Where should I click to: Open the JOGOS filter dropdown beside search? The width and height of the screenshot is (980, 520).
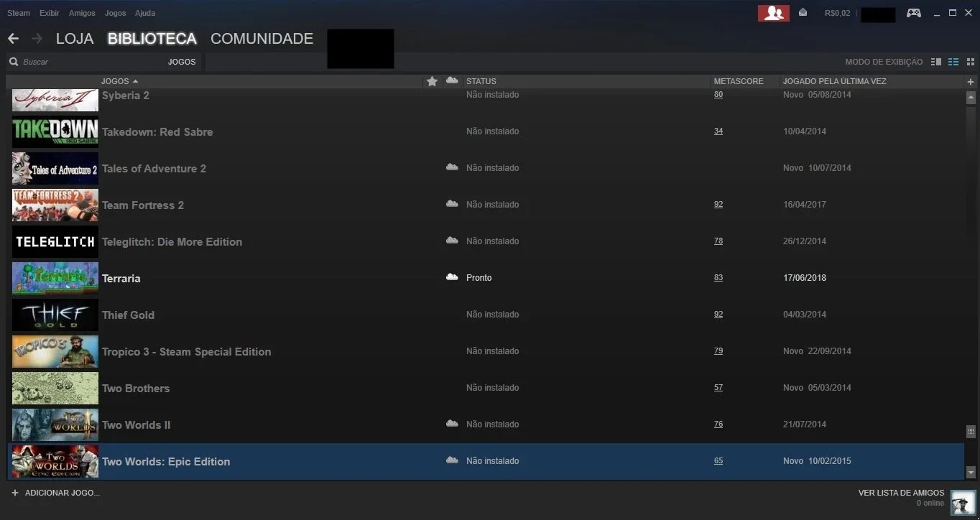click(182, 62)
